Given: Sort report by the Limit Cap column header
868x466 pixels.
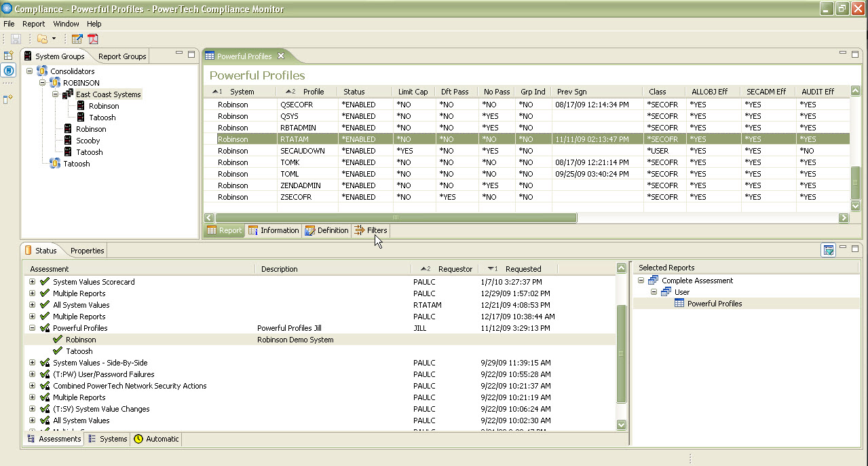Looking at the screenshot, I should click(x=413, y=92).
